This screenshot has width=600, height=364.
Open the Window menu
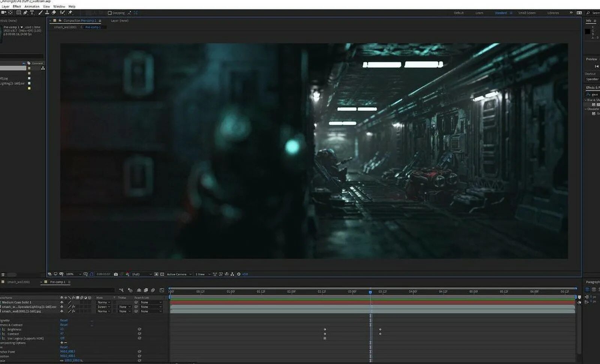tap(59, 6)
